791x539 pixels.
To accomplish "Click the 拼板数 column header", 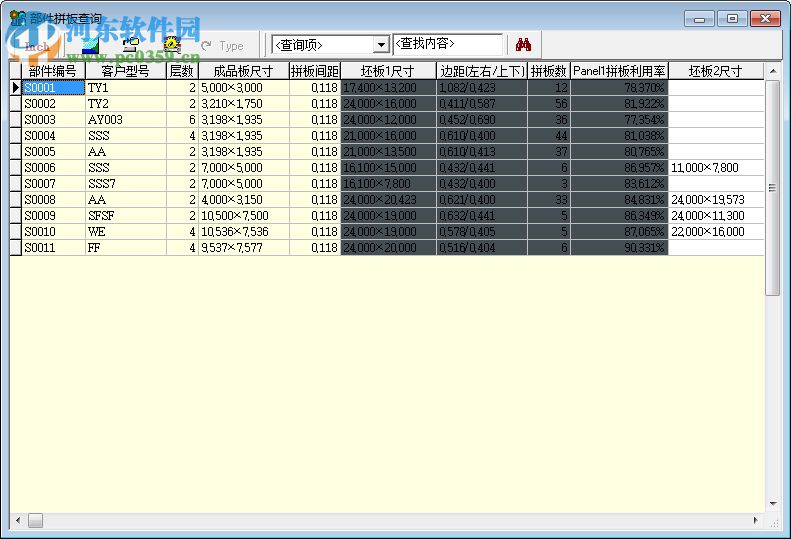I will tap(549, 71).
